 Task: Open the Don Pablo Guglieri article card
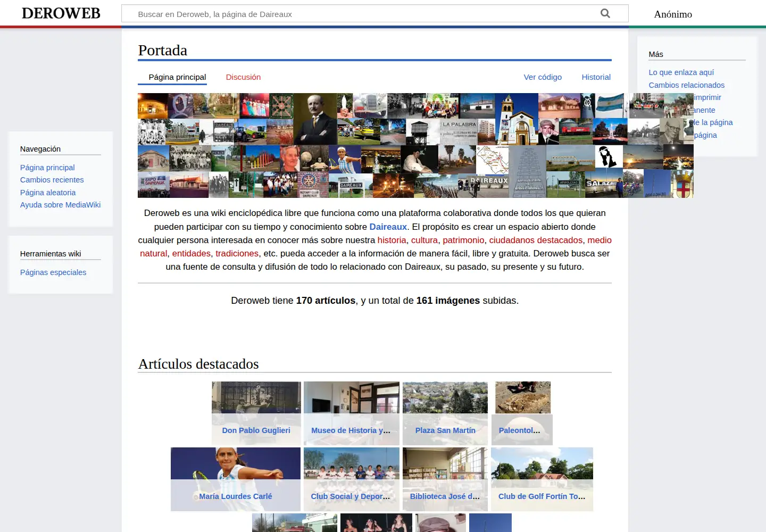point(256,413)
